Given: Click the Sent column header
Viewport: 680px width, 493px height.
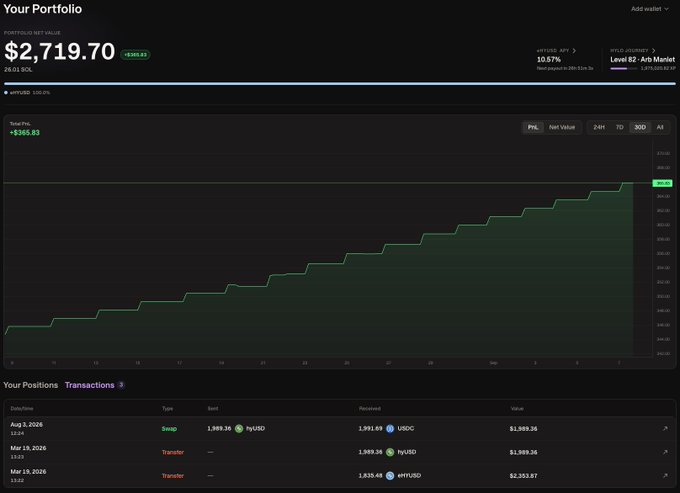Looking at the screenshot, I should pyautogui.click(x=212, y=408).
